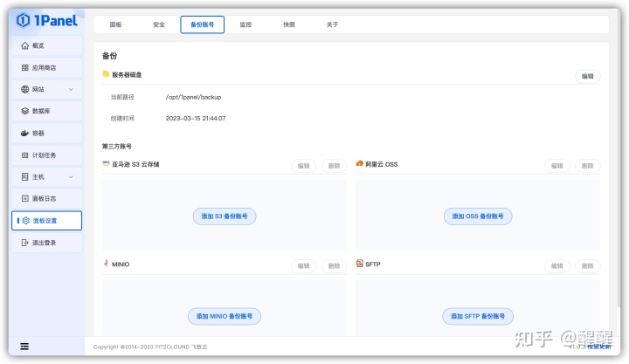Click 删除 for MINIO
Viewport: 629px width, 364px height.
(334, 265)
